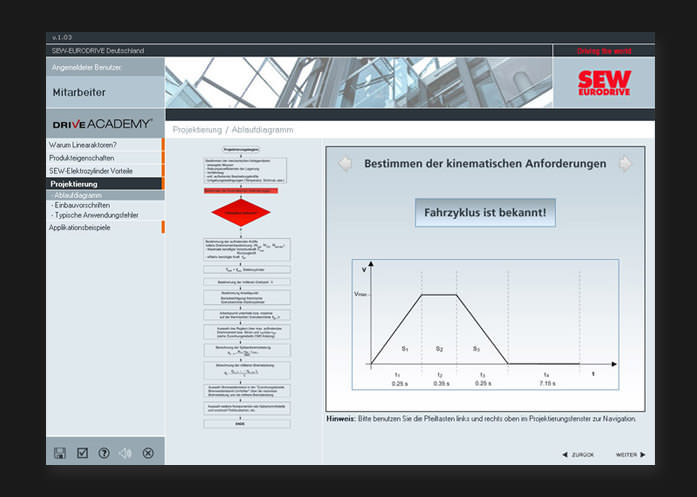Exit using the circled X icon

click(148, 453)
